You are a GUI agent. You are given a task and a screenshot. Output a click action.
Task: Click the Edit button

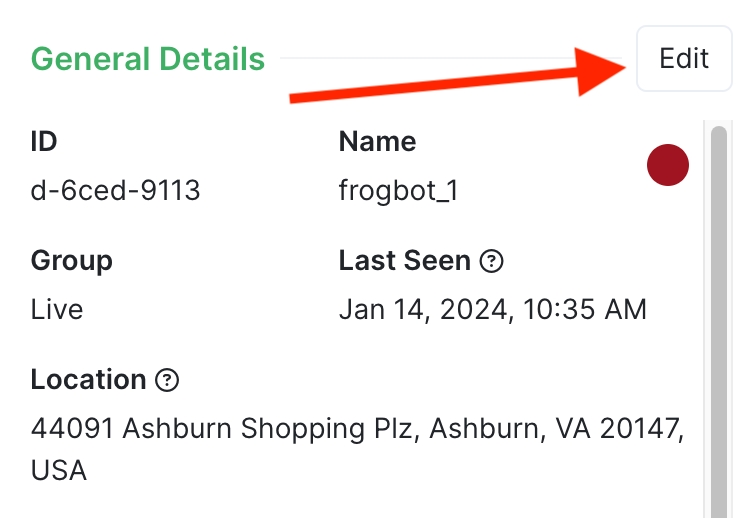(x=684, y=59)
